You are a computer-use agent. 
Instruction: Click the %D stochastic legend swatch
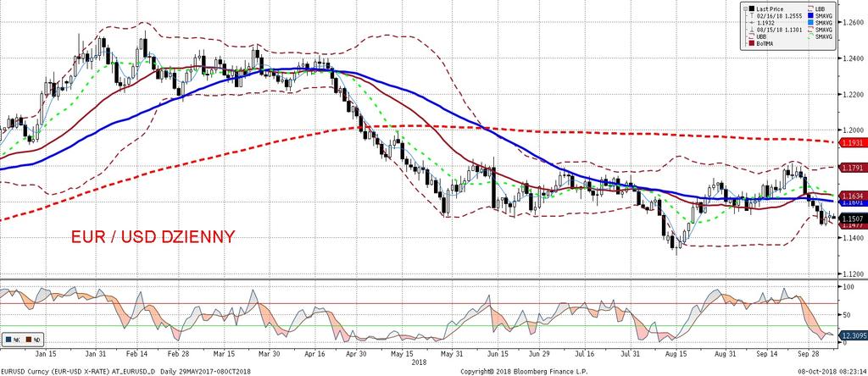(x=29, y=340)
